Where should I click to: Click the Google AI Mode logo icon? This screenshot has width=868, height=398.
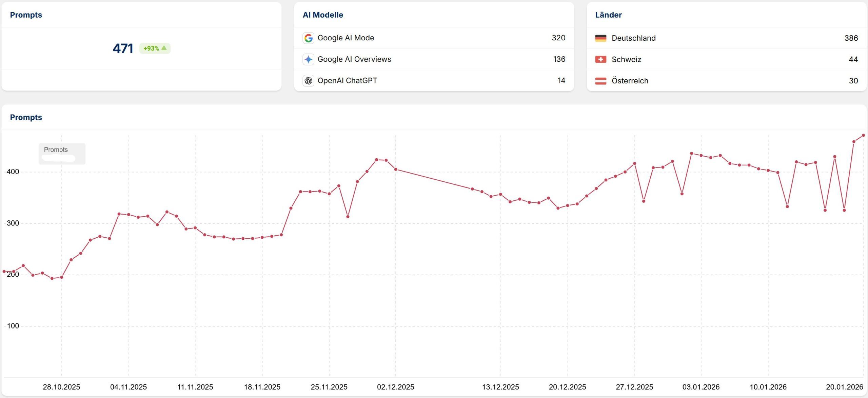pyautogui.click(x=308, y=38)
